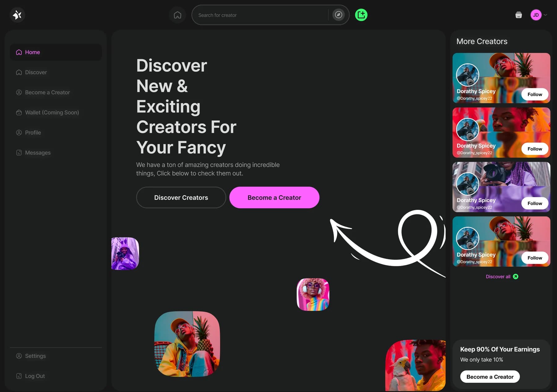Click the Discover Creators button
This screenshot has height=392, width=557.
[181, 198]
